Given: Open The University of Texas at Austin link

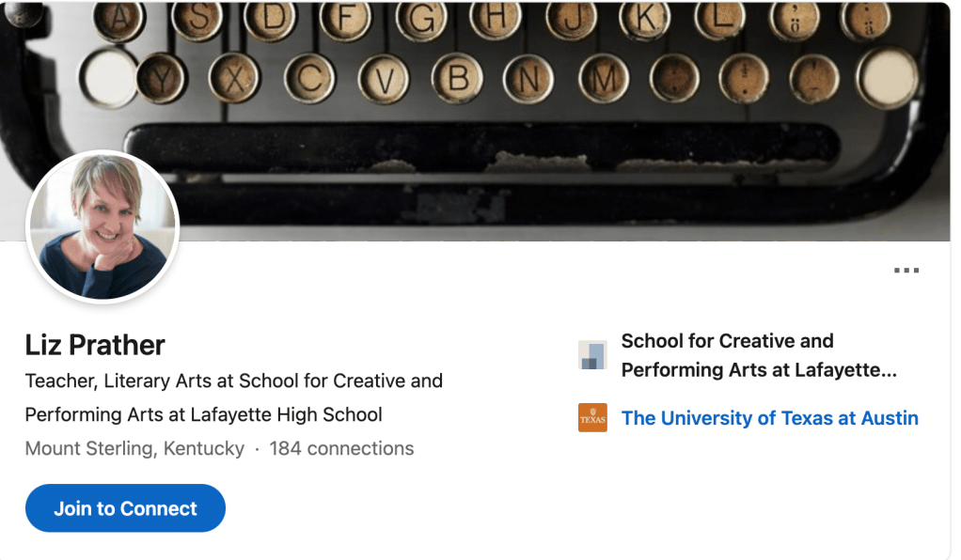Looking at the screenshot, I should pyautogui.click(x=769, y=418).
